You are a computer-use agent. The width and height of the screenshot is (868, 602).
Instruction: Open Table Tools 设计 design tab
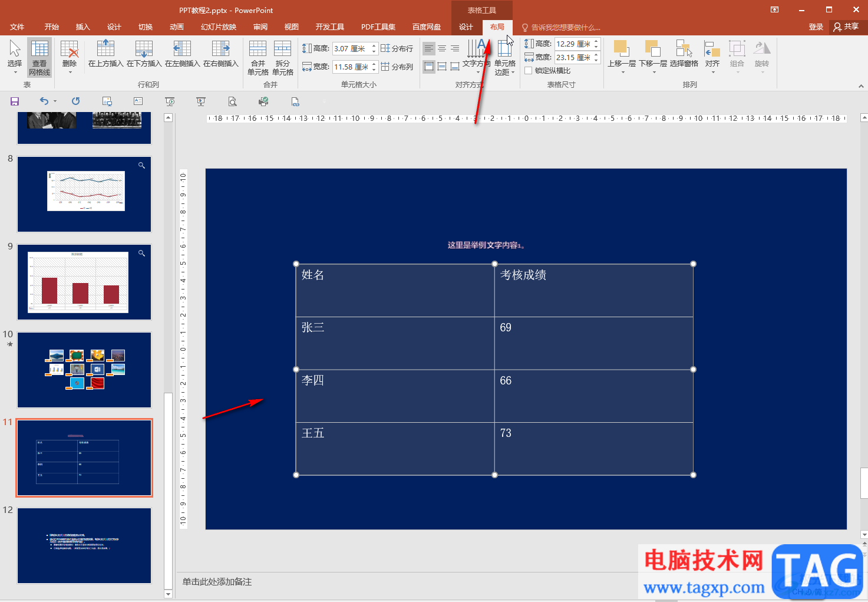(466, 27)
